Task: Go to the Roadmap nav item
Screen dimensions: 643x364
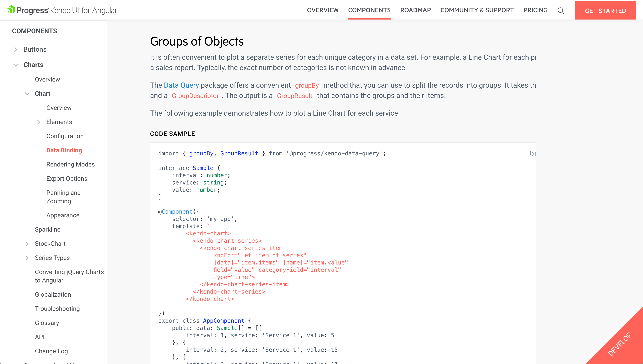Action: (x=415, y=10)
